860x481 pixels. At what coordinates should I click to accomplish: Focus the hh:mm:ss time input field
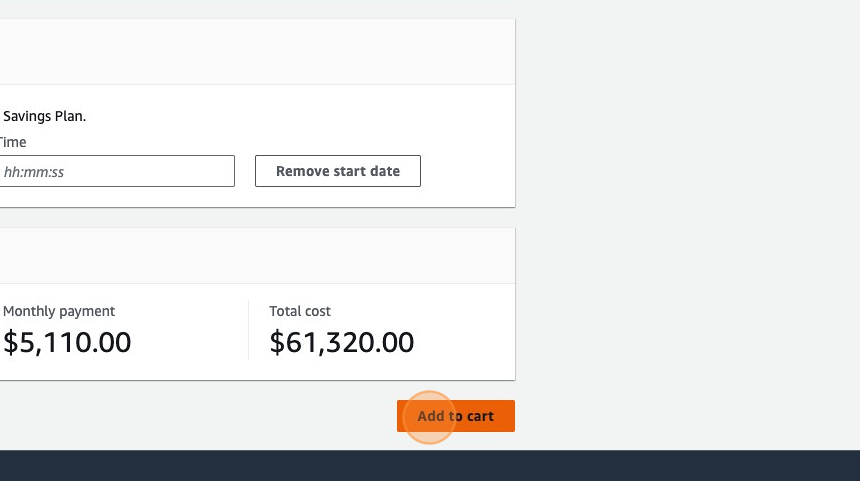pos(117,171)
